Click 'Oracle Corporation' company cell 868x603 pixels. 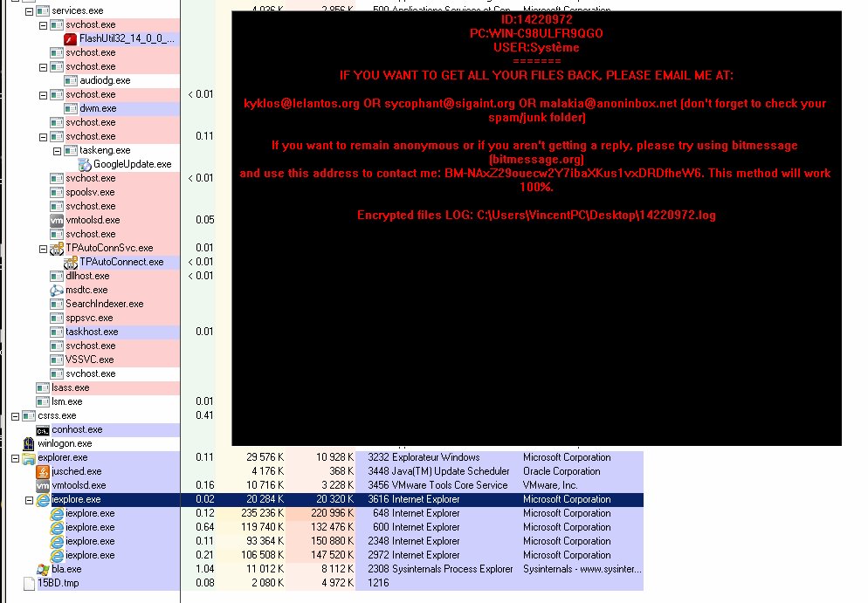pos(561,471)
